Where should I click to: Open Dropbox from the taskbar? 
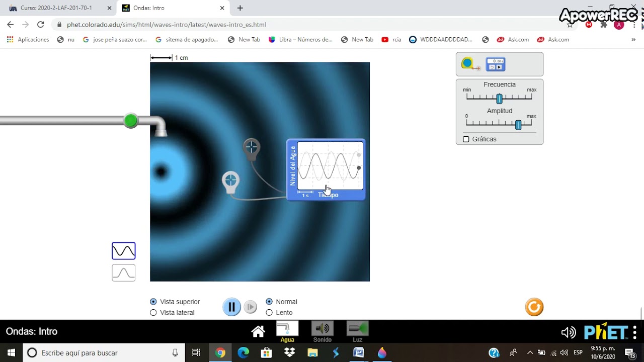[289, 353]
